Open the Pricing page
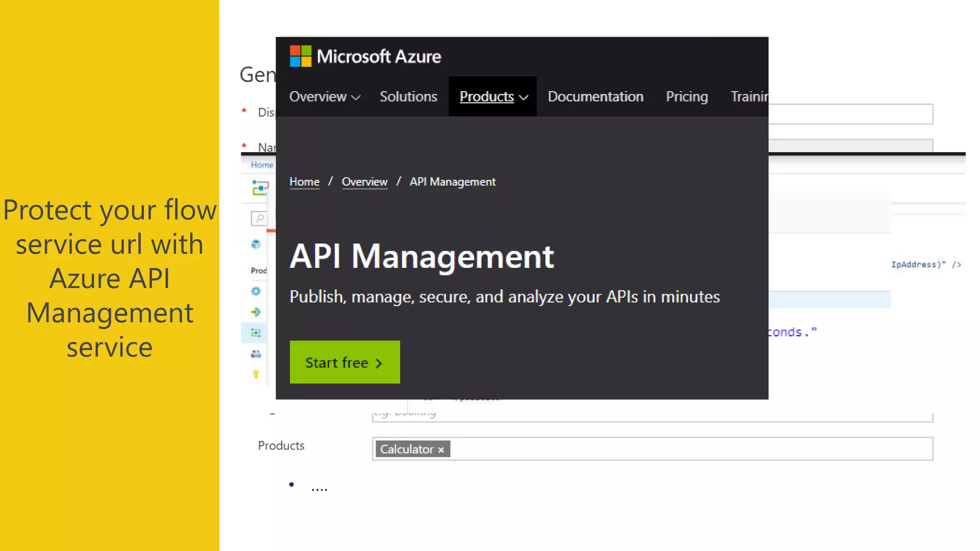The image size is (980, 551). point(687,97)
